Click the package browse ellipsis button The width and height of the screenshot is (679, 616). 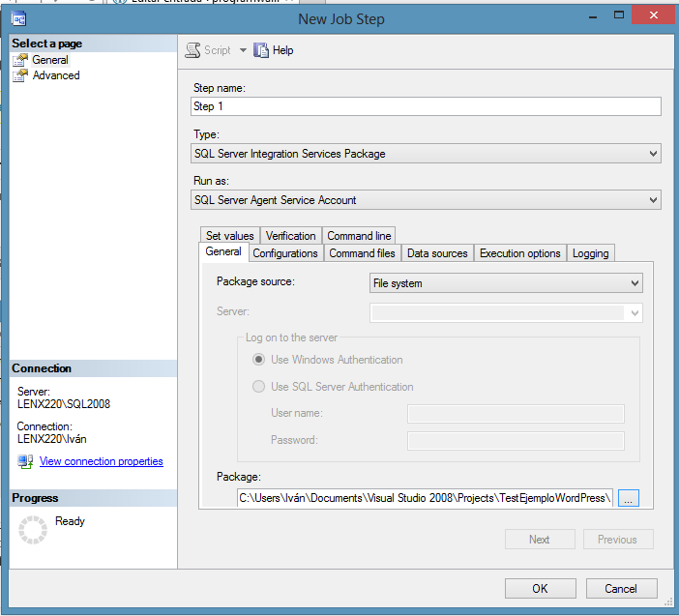point(629,498)
